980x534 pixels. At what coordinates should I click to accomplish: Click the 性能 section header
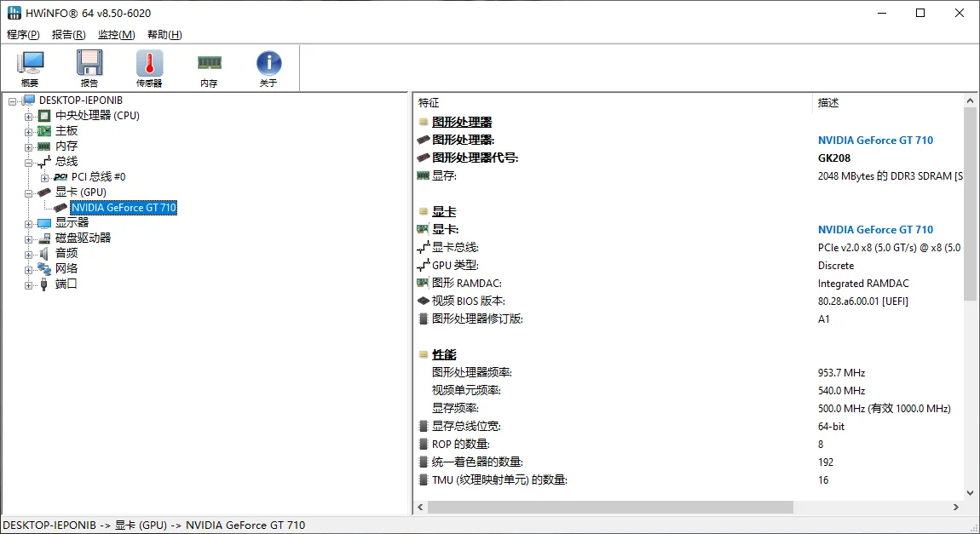click(444, 355)
